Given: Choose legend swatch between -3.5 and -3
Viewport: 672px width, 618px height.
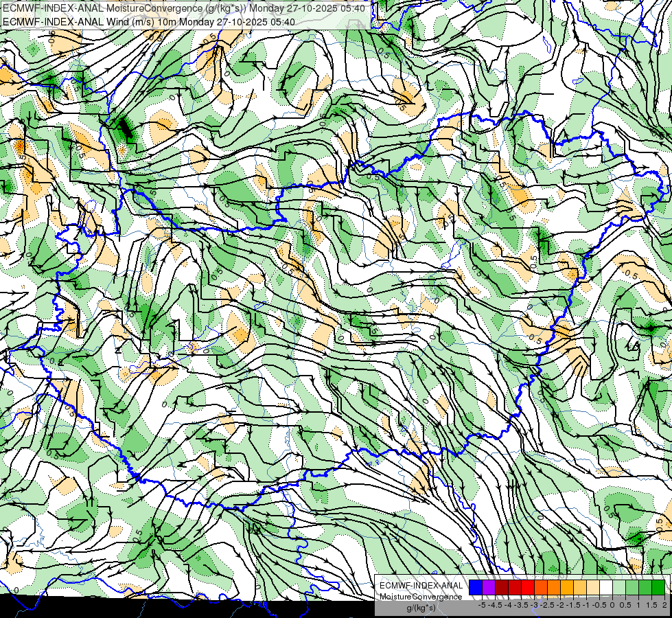Looking at the screenshot, I should click(528, 587).
